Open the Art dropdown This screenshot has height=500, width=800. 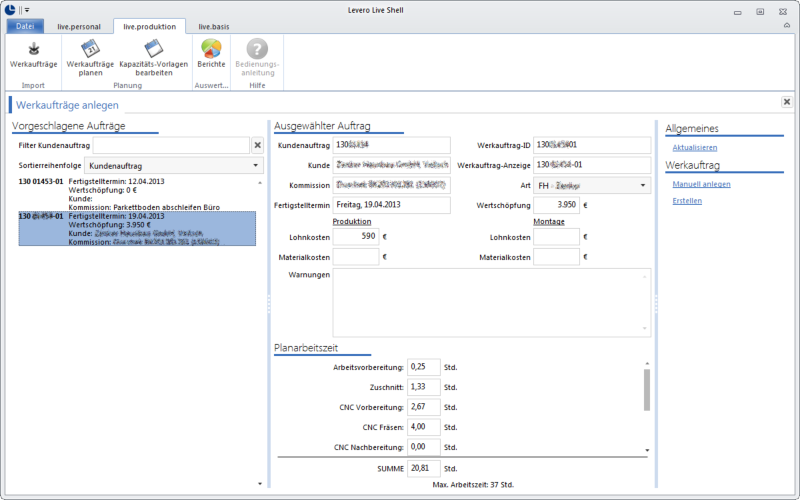tap(592, 186)
